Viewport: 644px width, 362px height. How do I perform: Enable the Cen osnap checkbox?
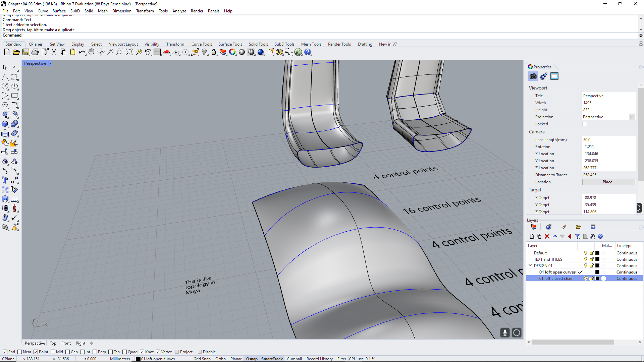coord(67,352)
